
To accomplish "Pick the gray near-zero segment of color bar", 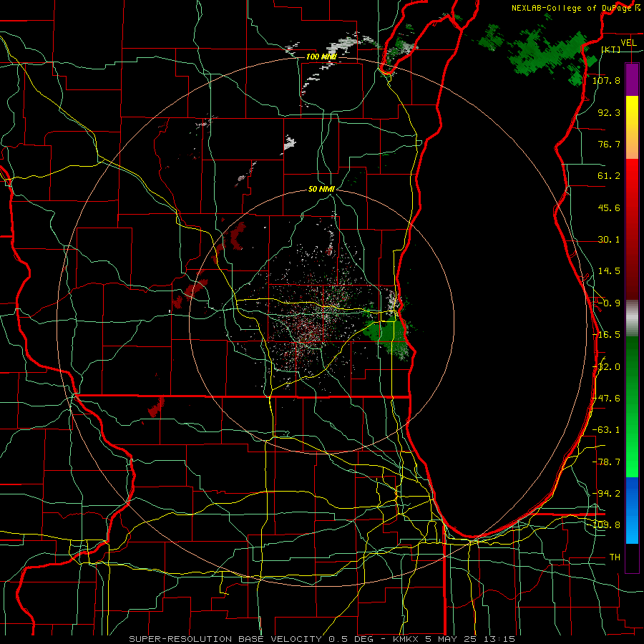I will click(632, 318).
